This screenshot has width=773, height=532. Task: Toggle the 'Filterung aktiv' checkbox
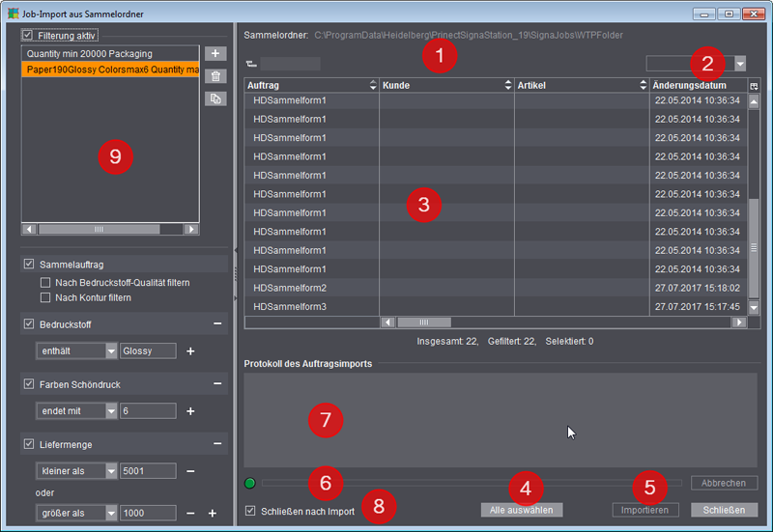click(28, 35)
